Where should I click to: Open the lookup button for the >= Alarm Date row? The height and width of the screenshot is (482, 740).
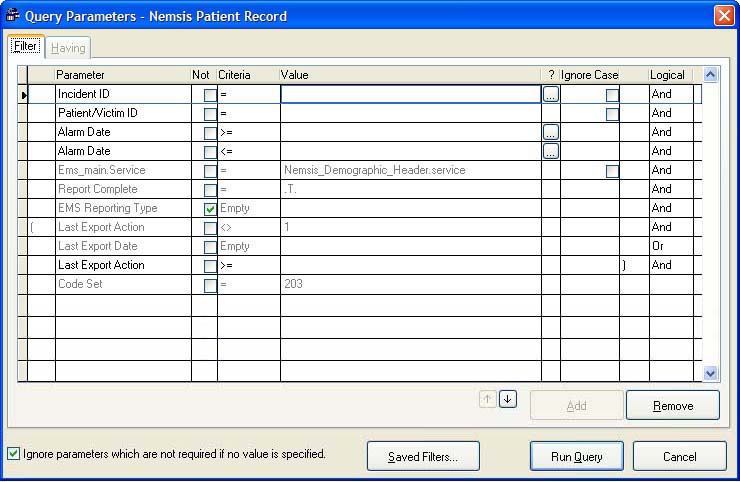(x=551, y=132)
